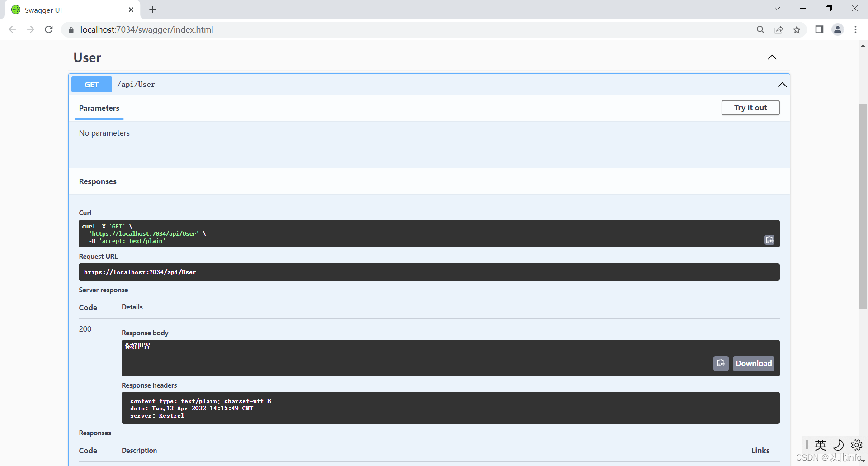Click the 'server: Kestrel' header line
This screenshot has width=868, height=466.
point(157,416)
